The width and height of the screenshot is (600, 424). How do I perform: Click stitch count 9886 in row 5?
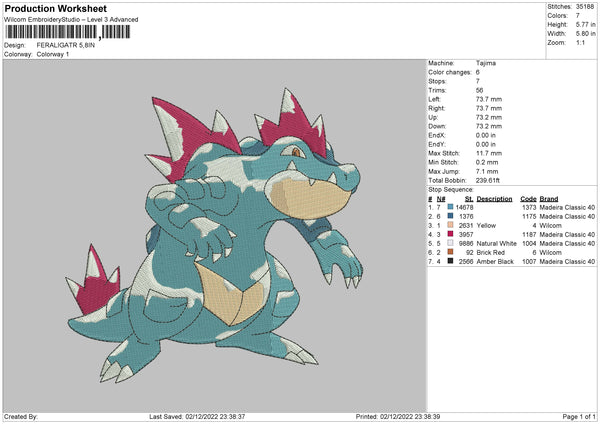(466, 243)
